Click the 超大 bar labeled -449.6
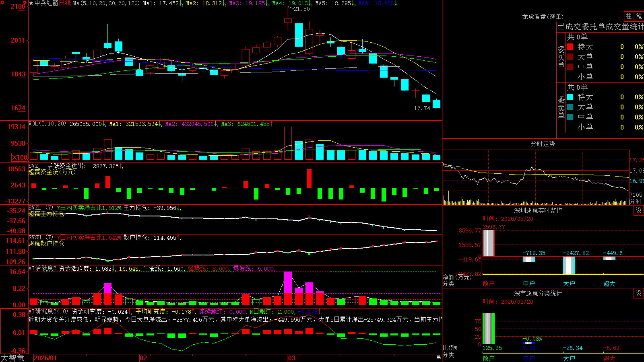 pyautogui.click(x=609, y=258)
